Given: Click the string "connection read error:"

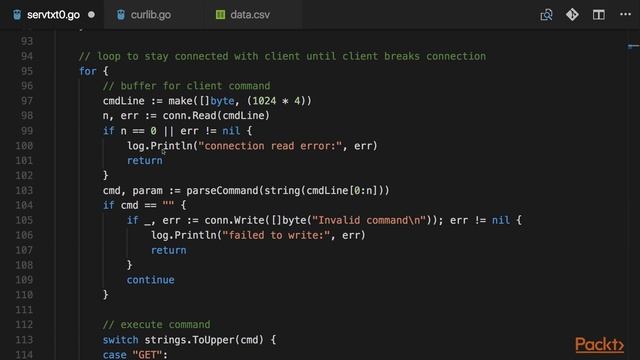Looking at the screenshot, I should click(270, 146).
